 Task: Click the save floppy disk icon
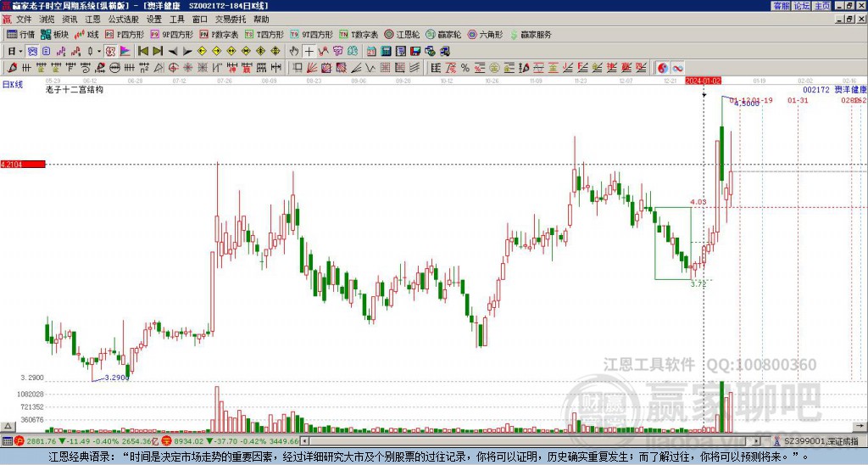pyautogui.click(x=415, y=52)
